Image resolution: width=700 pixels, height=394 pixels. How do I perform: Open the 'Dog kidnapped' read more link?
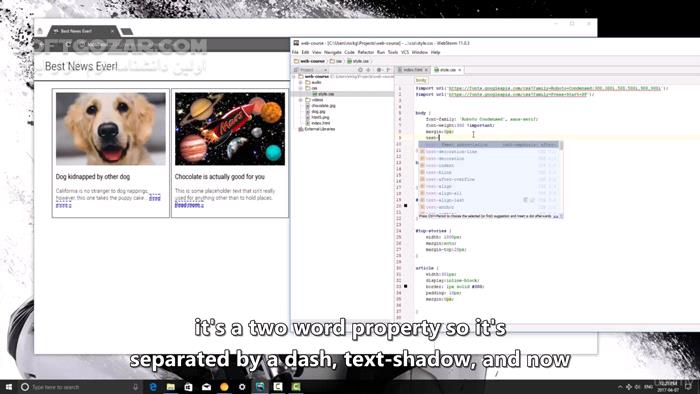pos(154,198)
